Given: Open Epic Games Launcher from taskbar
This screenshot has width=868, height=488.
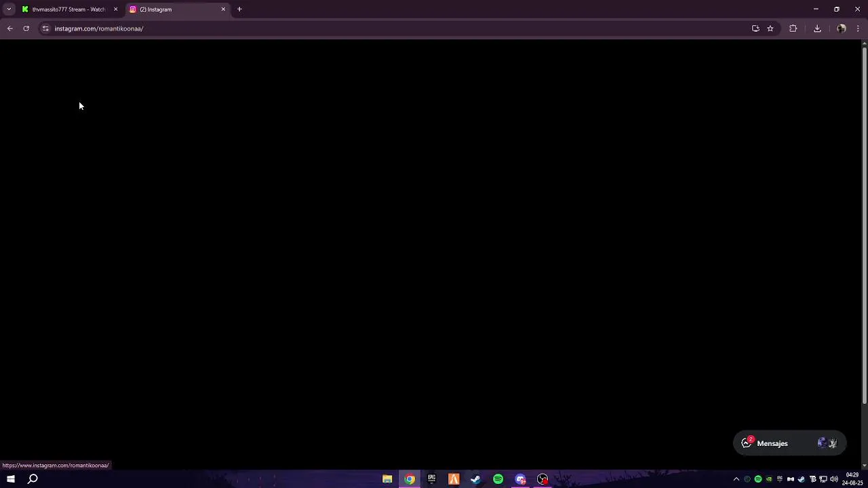Looking at the screenshot, I should coord(432,479).
